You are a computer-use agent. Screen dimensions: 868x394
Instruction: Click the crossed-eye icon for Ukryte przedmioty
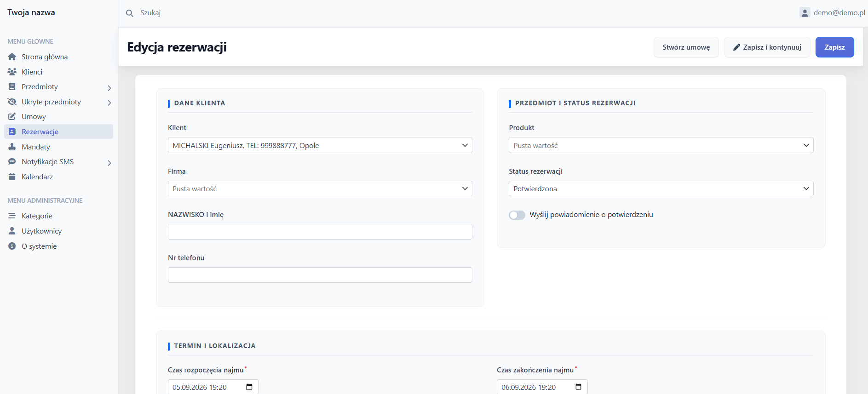[x=12, y=102]
